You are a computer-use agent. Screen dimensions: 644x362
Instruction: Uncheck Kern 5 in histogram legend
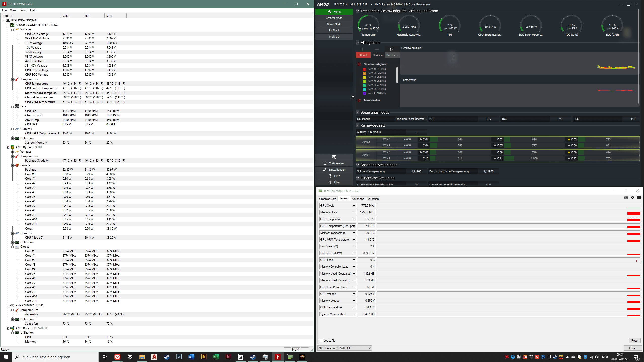(x=364, y=85)
